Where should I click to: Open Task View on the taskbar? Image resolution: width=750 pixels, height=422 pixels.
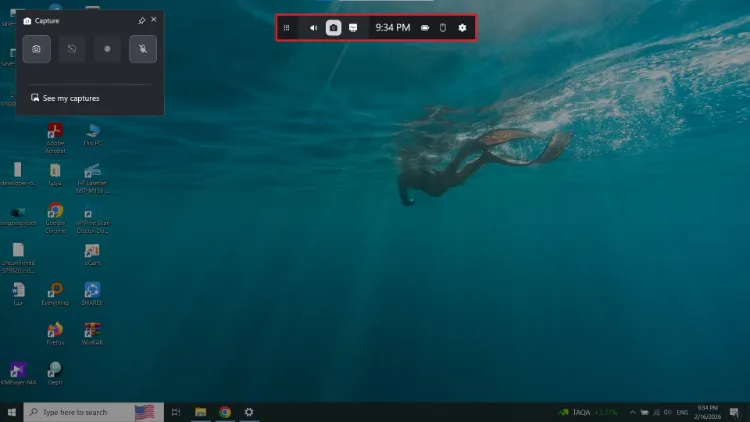(x=176, y=412)
